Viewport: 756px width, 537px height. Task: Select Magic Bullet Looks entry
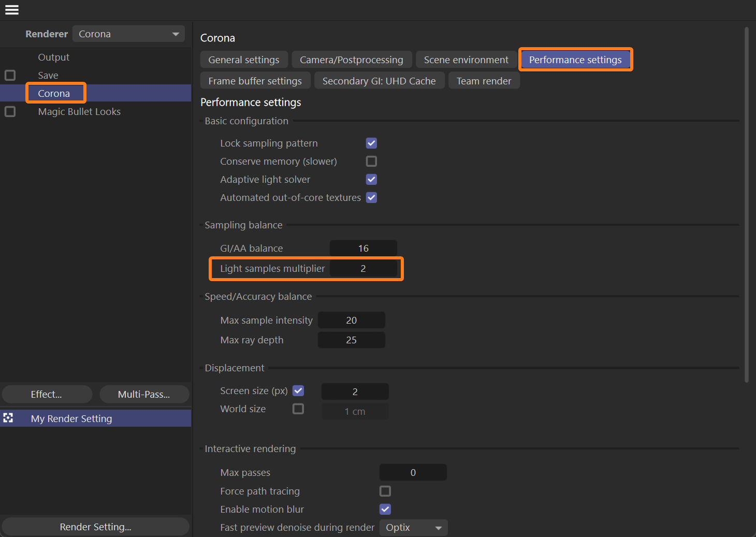(x=79, y=111)
